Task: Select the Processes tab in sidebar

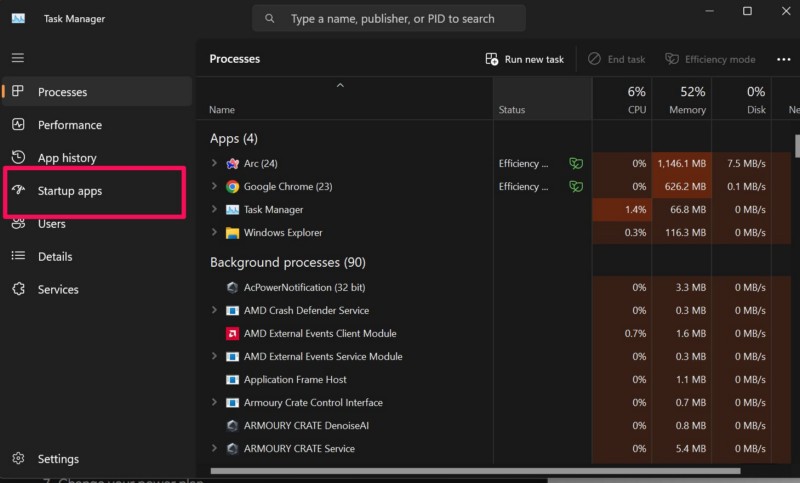Action: point(62,92)
